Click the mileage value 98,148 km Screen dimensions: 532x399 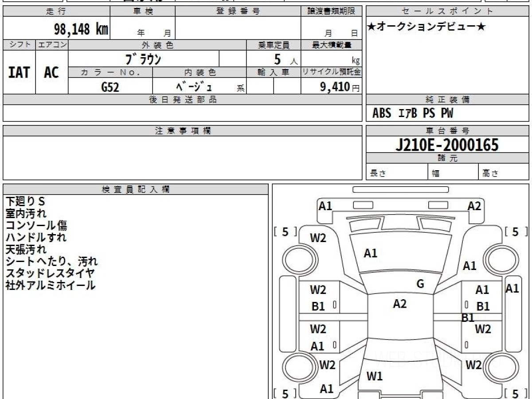tap(81, 30)
